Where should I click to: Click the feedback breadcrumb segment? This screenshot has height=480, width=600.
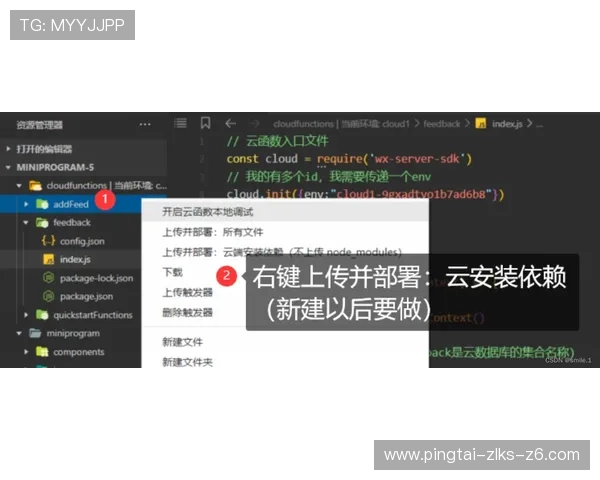coord(442,124)
